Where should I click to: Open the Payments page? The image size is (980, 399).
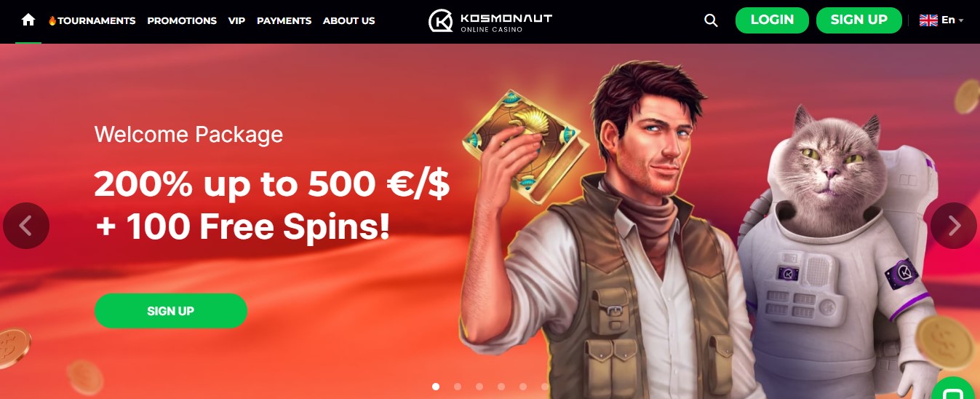(x=284, y=20)
